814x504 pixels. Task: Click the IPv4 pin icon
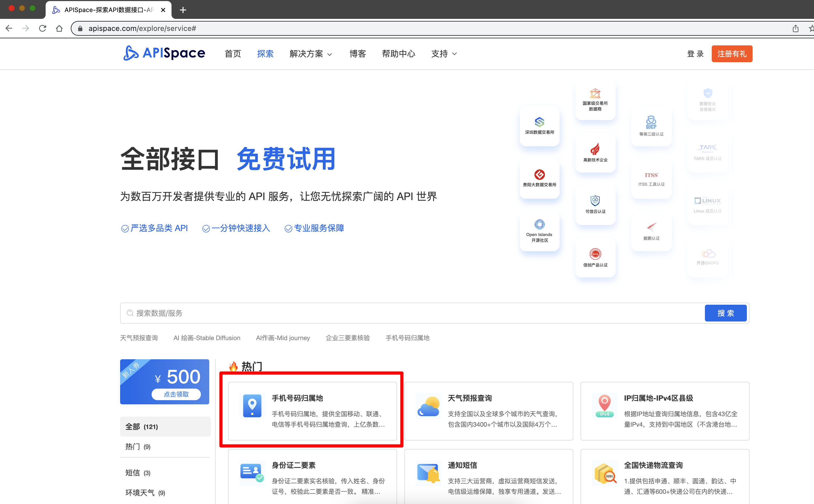pos(604,406)
